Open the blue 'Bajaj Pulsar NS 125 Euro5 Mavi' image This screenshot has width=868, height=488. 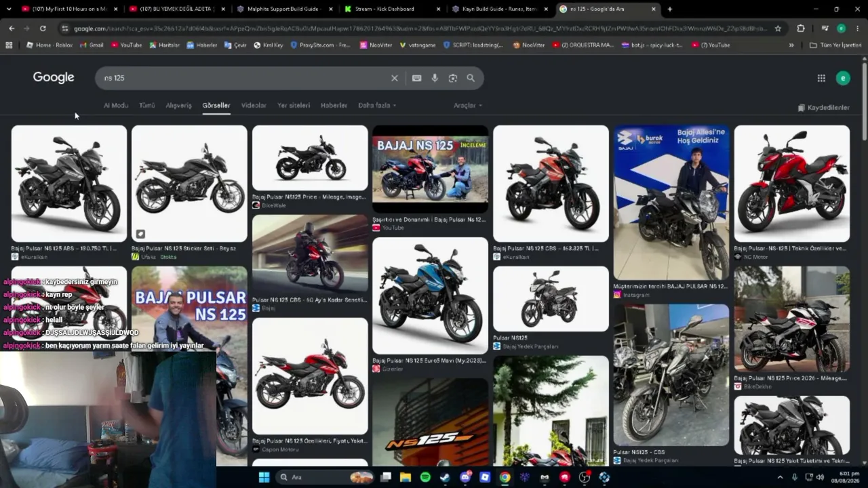pyautogui.click(x=430, y=296)
